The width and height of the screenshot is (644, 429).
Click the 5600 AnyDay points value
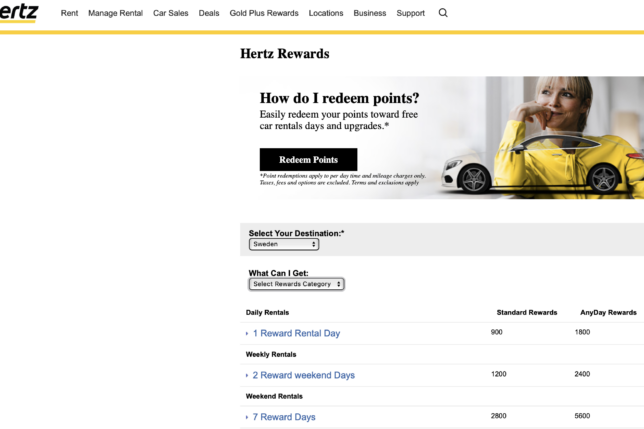(582, 416)
